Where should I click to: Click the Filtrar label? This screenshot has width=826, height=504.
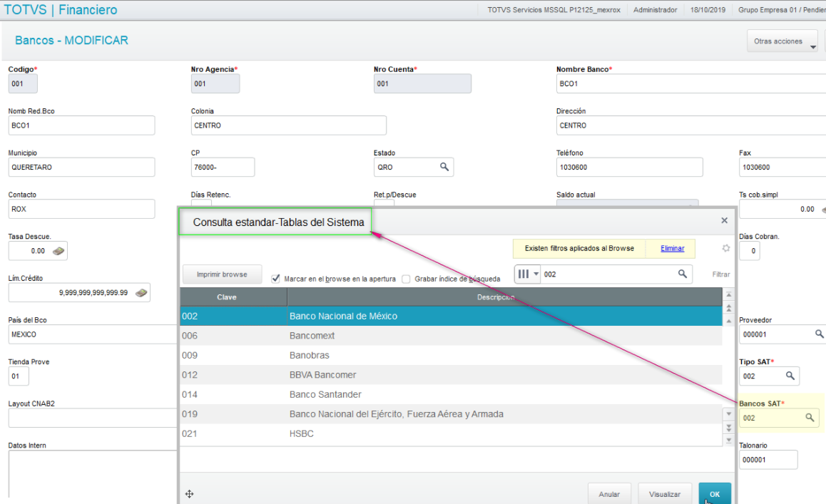click(721, 274)
